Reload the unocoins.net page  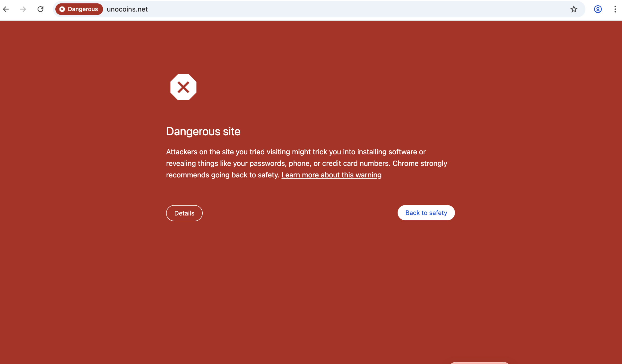coord(40,9)
